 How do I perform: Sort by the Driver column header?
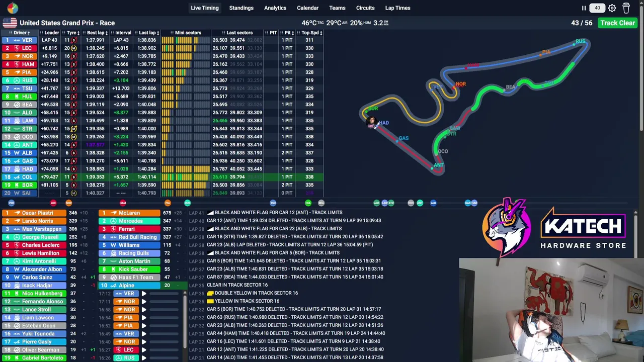(x=20, y=33)
